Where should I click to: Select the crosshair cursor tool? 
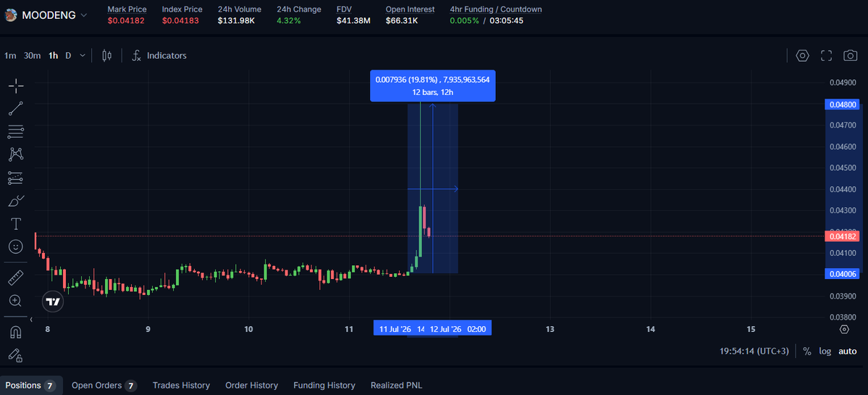[x=16, y=85]
